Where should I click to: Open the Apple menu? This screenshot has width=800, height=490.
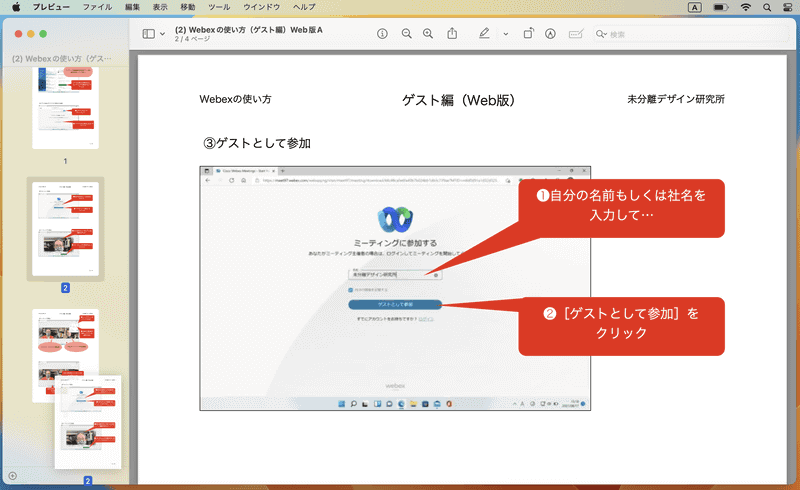click(16, 7)
